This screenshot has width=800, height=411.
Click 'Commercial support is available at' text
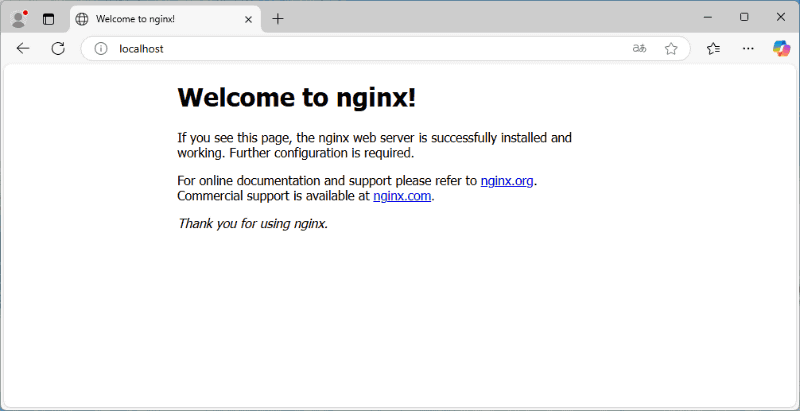tap(273, 196)
